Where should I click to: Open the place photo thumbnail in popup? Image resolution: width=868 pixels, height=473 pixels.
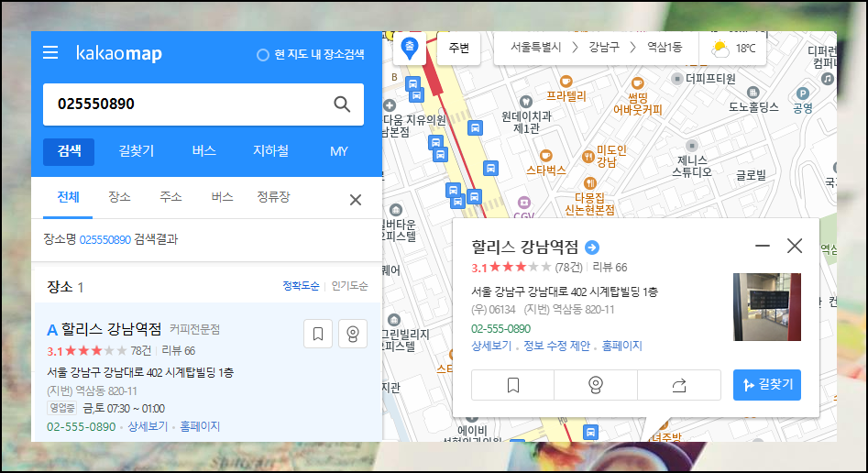(766, 307)
